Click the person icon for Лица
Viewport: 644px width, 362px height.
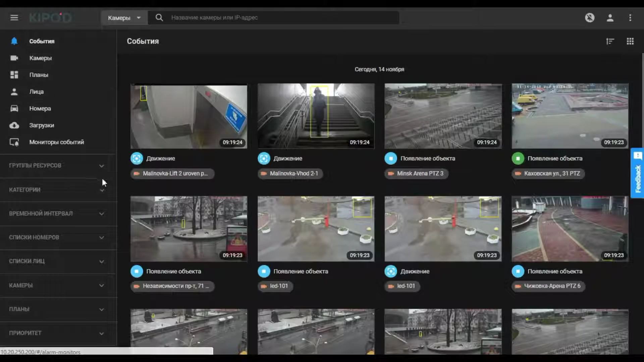14,92
